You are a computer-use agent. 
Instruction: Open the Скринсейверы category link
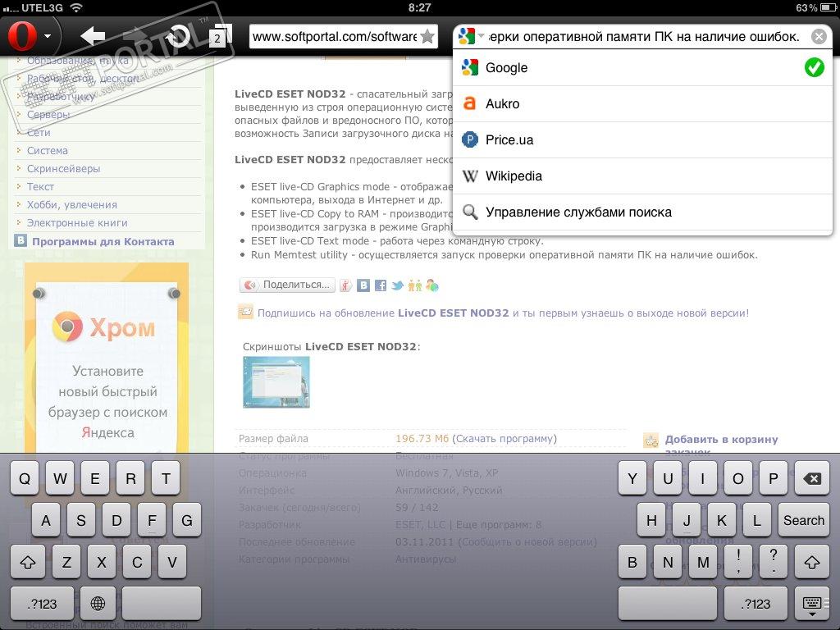63,169
